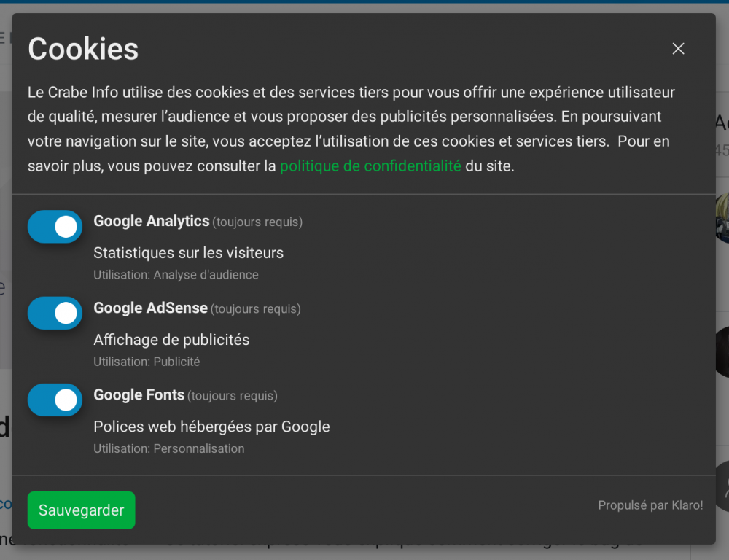Screen dimensions: 729x560
Task: Click the Utilisation: Analyse d'audience line
Action: [176, 275]
